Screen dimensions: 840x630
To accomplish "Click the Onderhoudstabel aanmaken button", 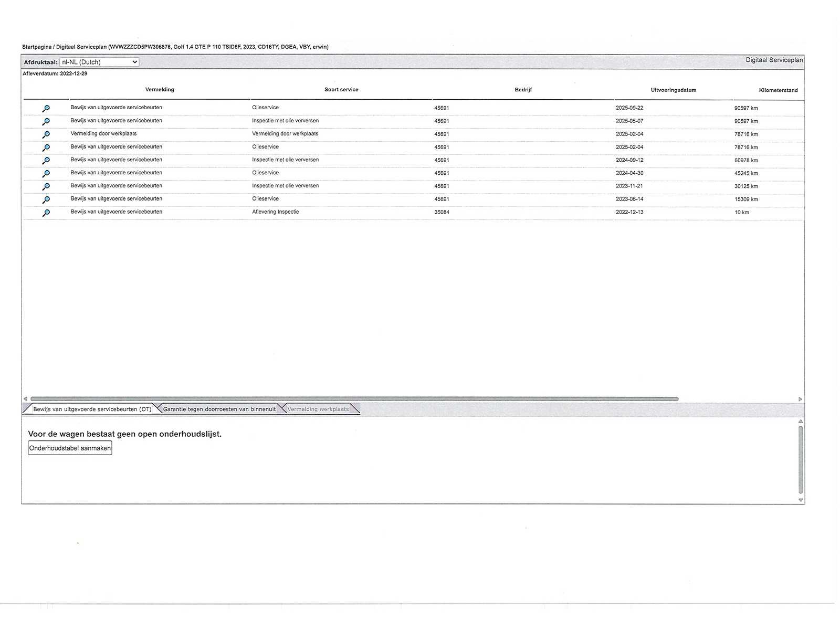I will 70,448.
